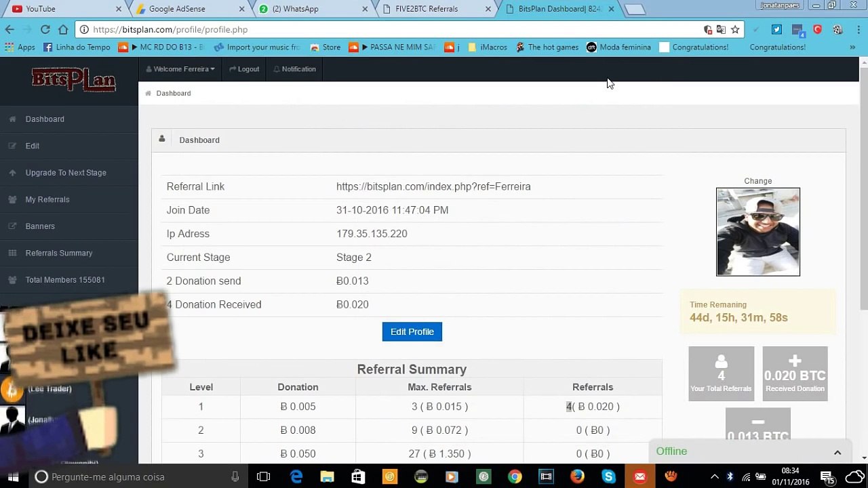Click the Edit Profile button
The width and height of the screenshot is (868, 488).
coord(412,331)
